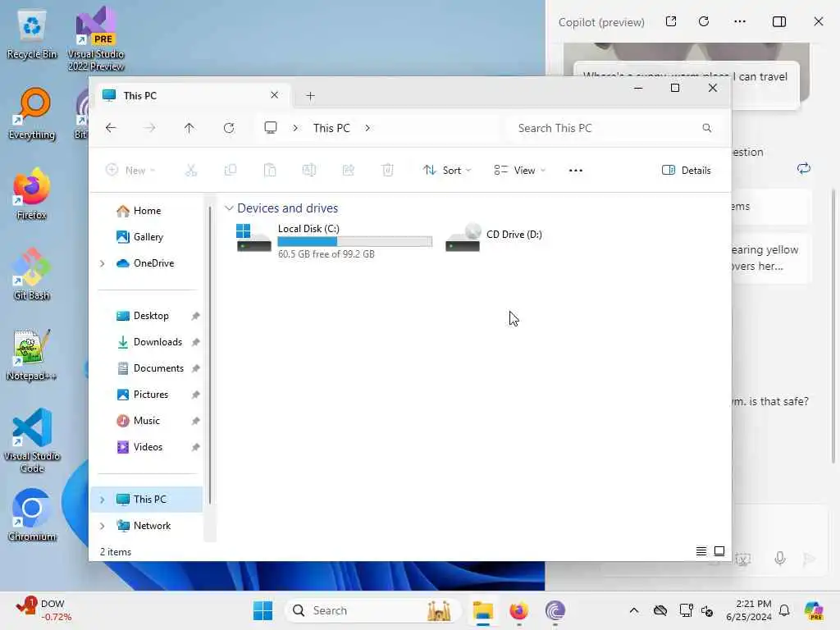Click This PC breadcrumb in address bar
Viewport: 840px width, 630px height.
pyautogui.click(x=331, y=128)
